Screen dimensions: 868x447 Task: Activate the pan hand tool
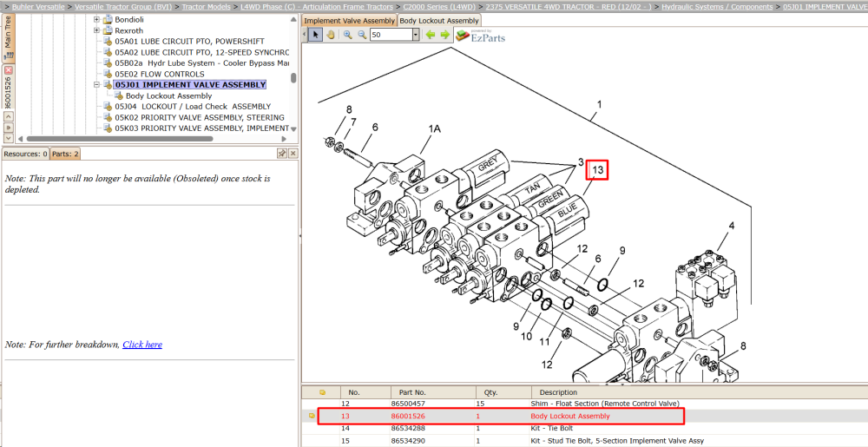click(x=331, y=35)
